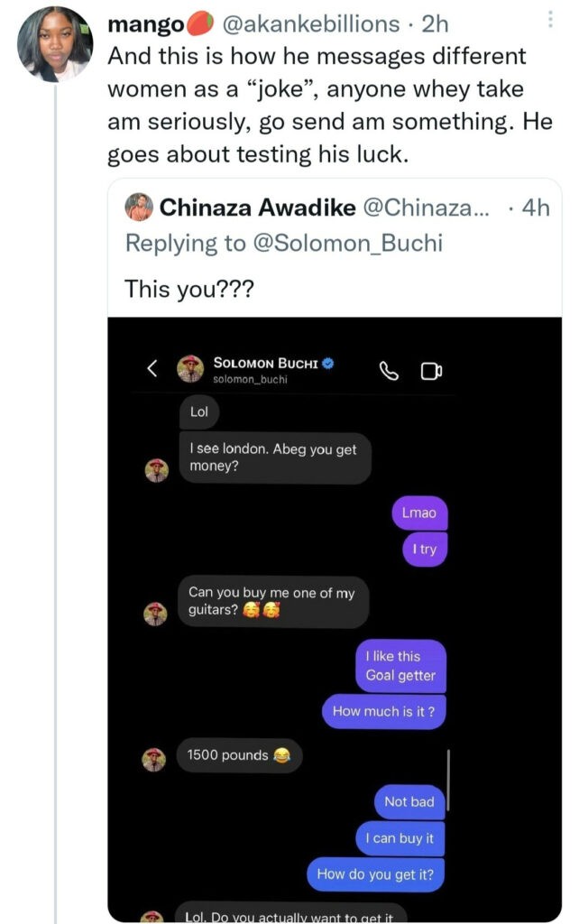Tap the sender avatar beside the guitars message
Viewport: 579px width, 924px height.
(x=157, y=614)
